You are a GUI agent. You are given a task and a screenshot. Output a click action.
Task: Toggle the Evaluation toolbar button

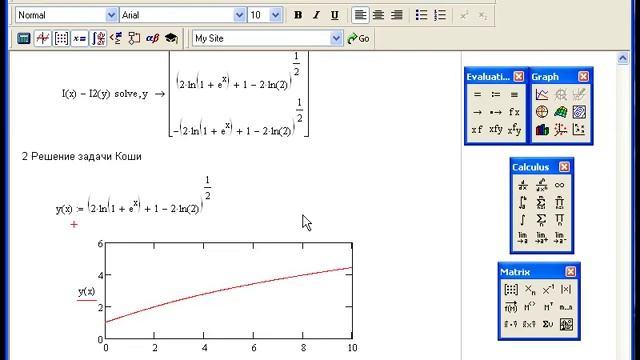pyautogui.click(x=80, y=38)
